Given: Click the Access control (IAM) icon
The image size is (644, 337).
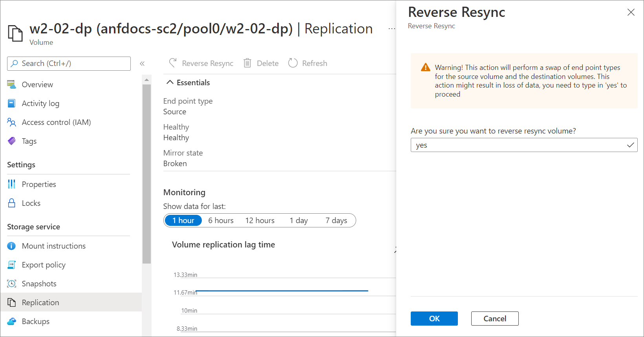Looking at the screenshot, I should [x=11, y=122].
